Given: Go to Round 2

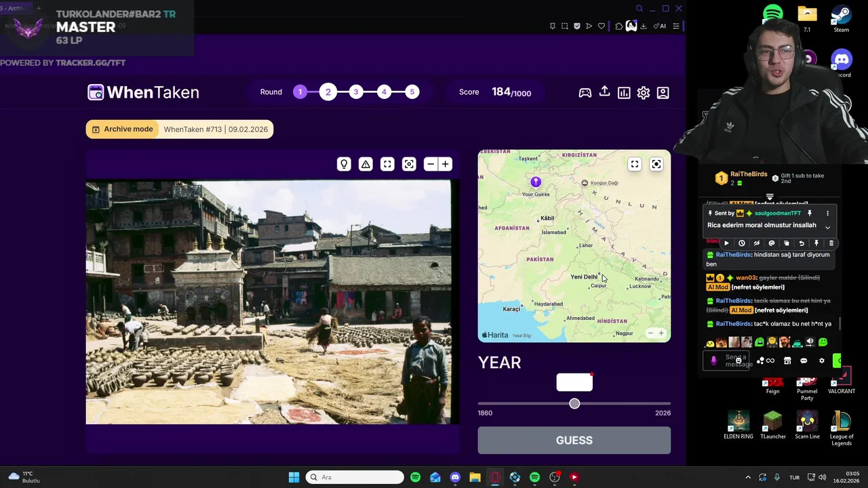Looking at the screenshot, I should point(328,92).
